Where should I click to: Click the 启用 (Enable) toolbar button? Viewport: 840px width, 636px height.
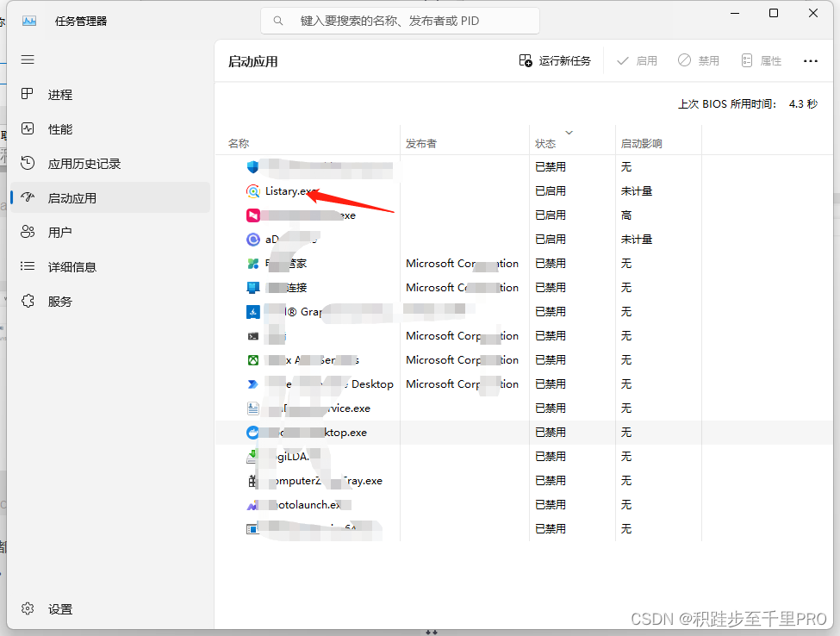(x=637, y=60)
